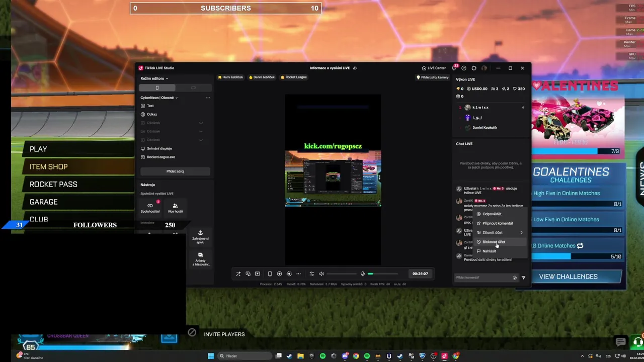Select GARAGE in Rocket League menu
Image resolution: width=644 pixels, height=362 pixels.
click(x=44, y=202)
